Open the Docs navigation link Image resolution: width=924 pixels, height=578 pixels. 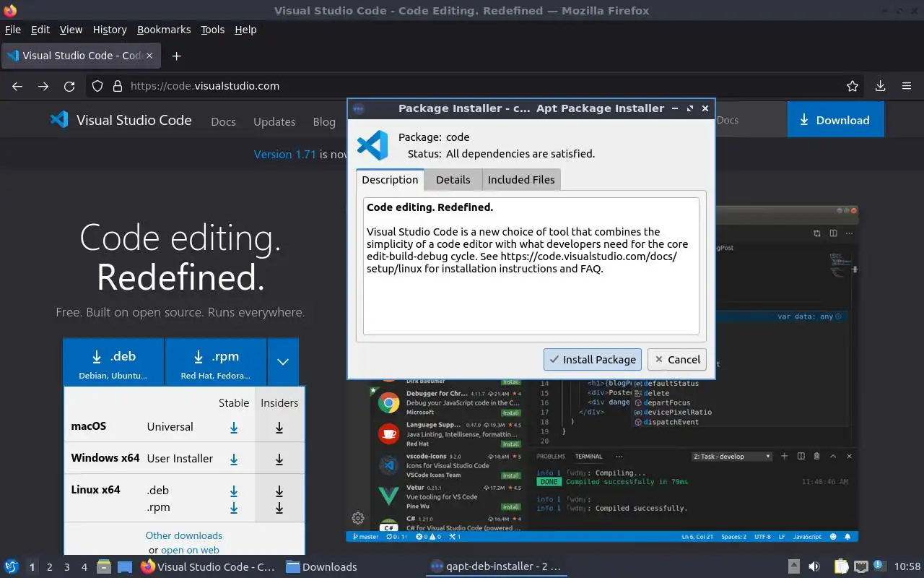click(223, 121)
